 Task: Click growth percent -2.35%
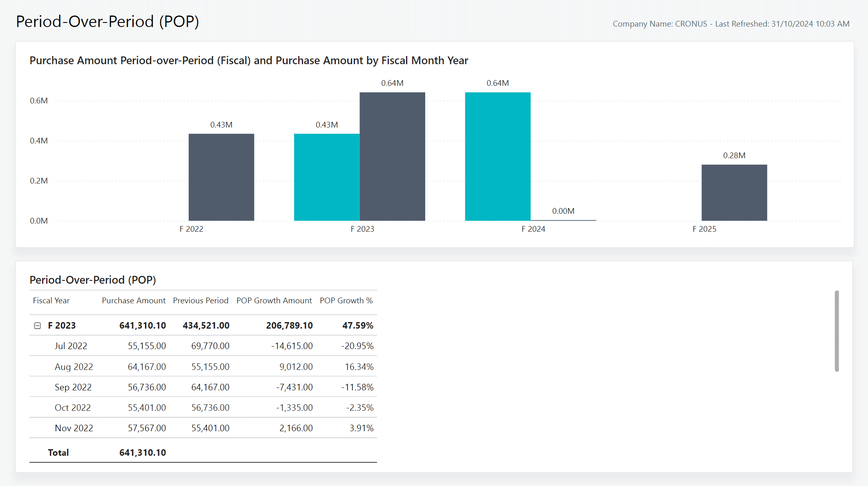click(x=360, y=408)
